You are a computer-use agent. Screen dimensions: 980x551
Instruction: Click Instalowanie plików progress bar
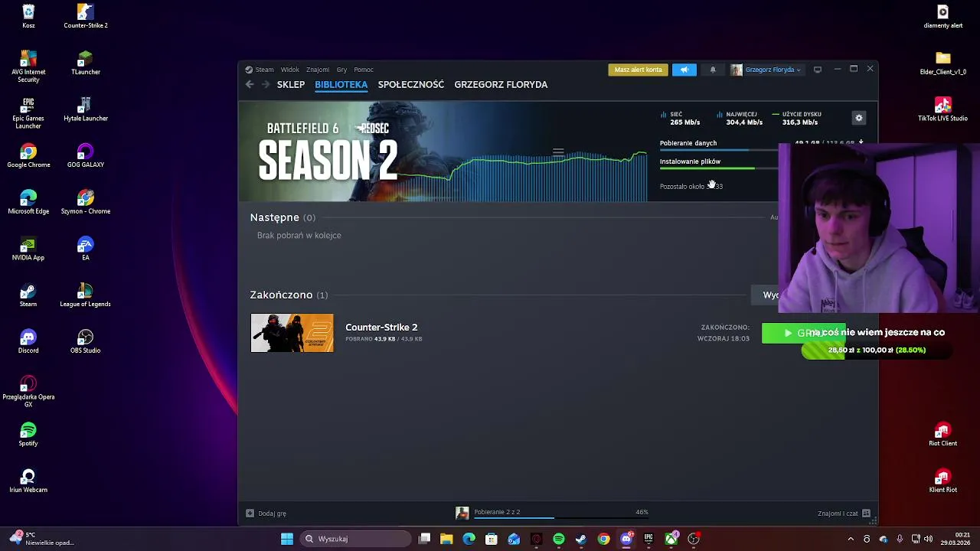pos(719,168)
